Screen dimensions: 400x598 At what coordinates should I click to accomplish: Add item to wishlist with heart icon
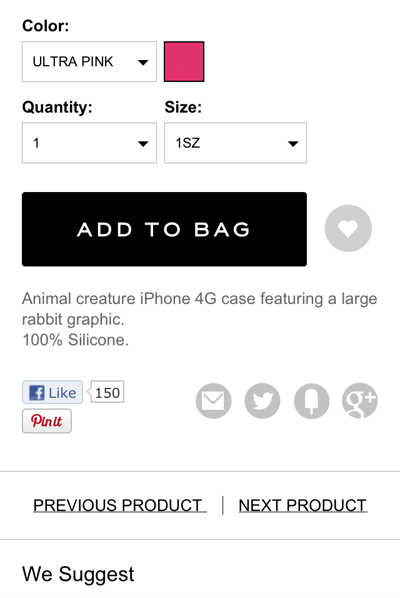pyautogui.click(x=348, y=228)
